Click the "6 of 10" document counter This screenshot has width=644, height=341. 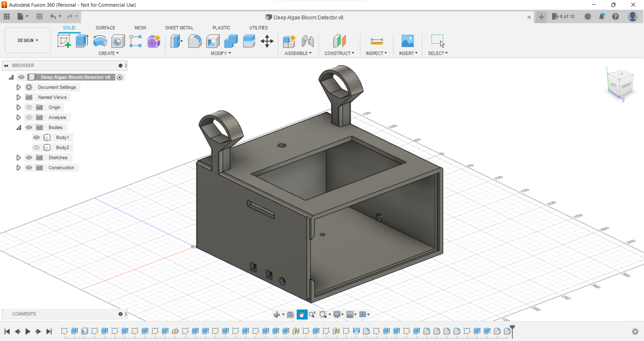(563, 16)
